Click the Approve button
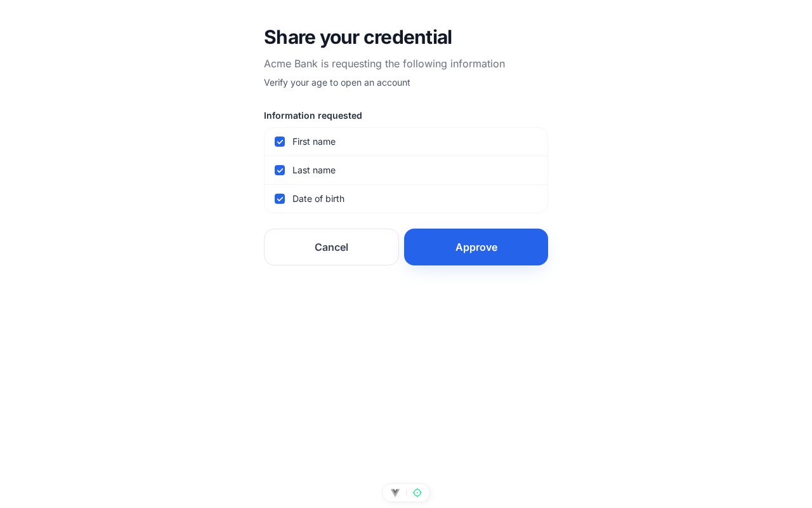This screenshot has height=508, width=812. (476, 247)
